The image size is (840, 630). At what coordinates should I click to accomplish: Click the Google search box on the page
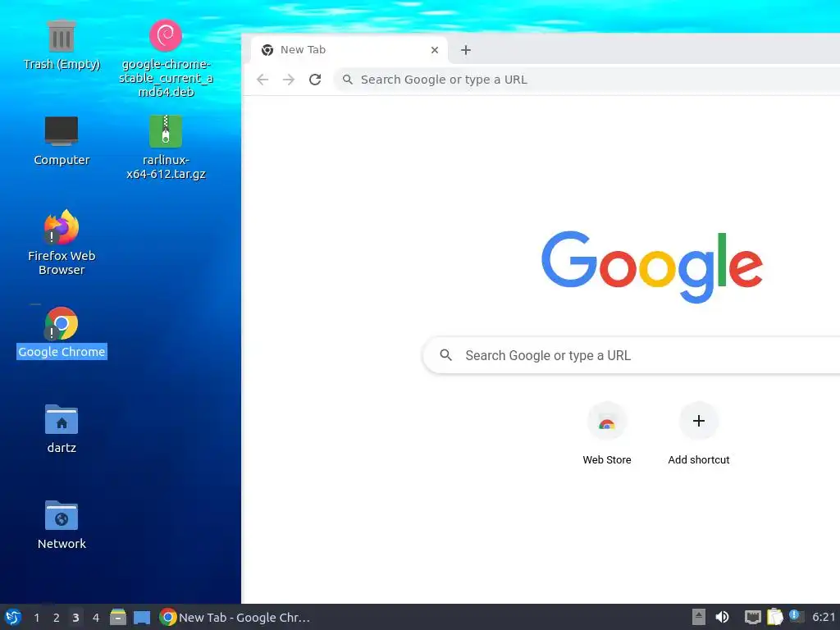pos(631,355)
